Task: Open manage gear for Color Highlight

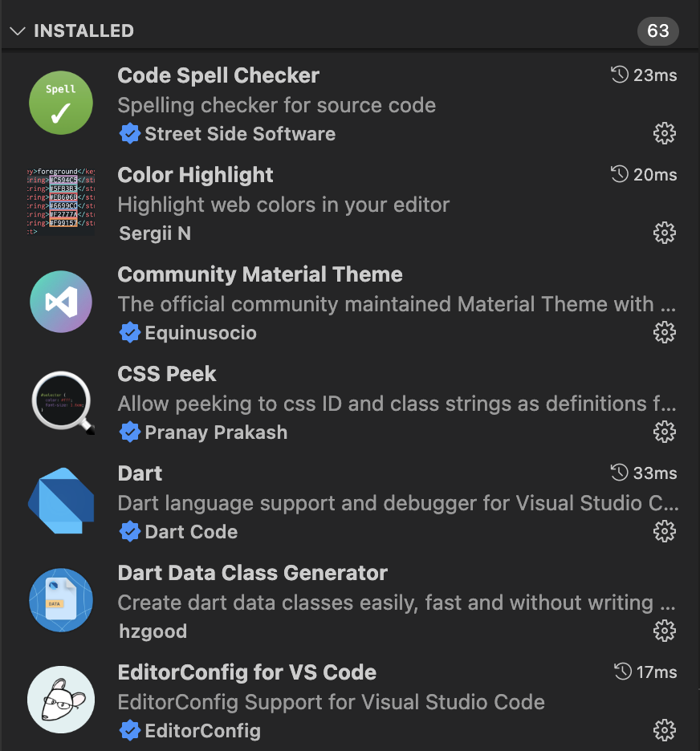Action: 664,233
